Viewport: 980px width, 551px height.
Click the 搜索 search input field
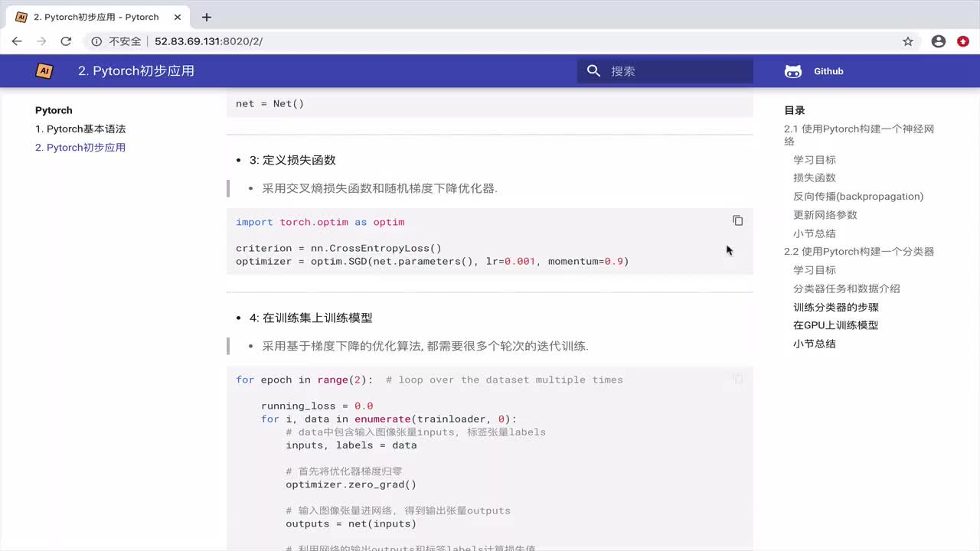665,70
